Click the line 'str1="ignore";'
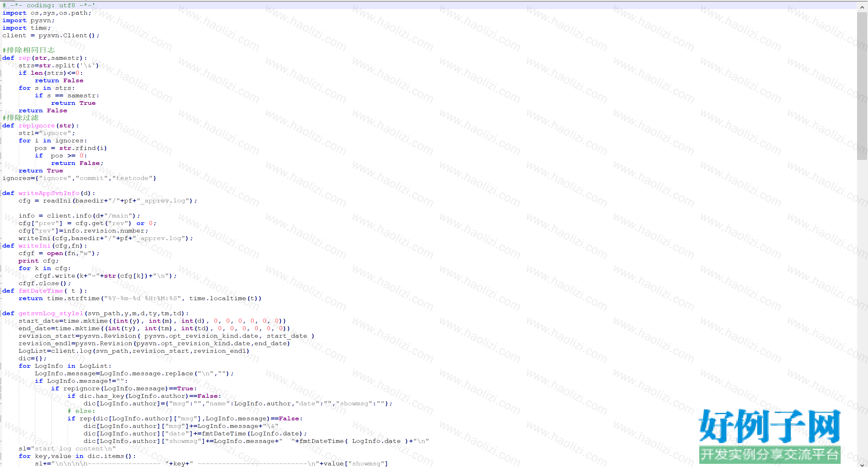Image resolution: width=868 pixels, height=467 pixels. click(x=47, y=133)
